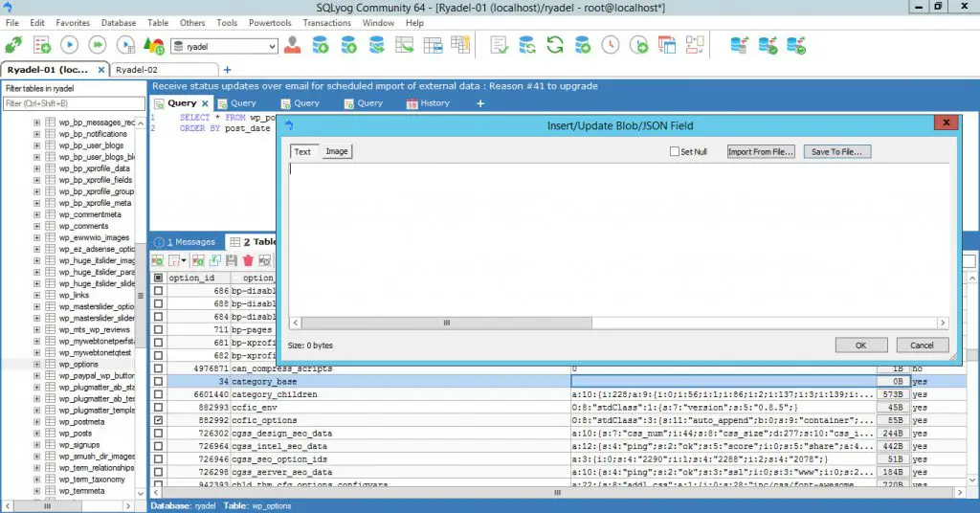Expand the wp_options table tree node
This screenshot has width=980, height=513.
click(x=37, y=365)
